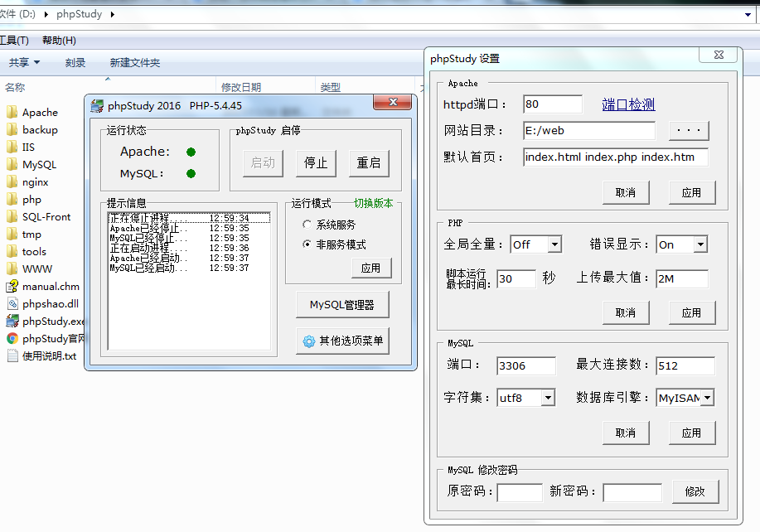
Task: Select the phpStudy官网 Chrome shortcut icon
Action: (12, 339)
